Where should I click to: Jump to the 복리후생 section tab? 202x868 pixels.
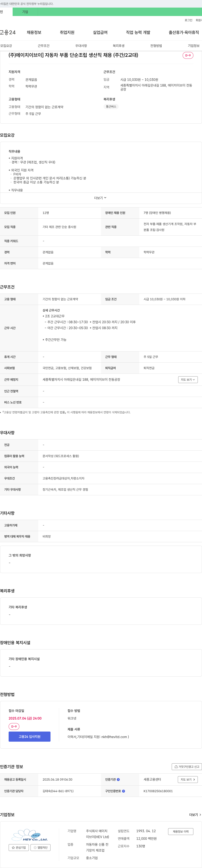[x=118, y=46]
